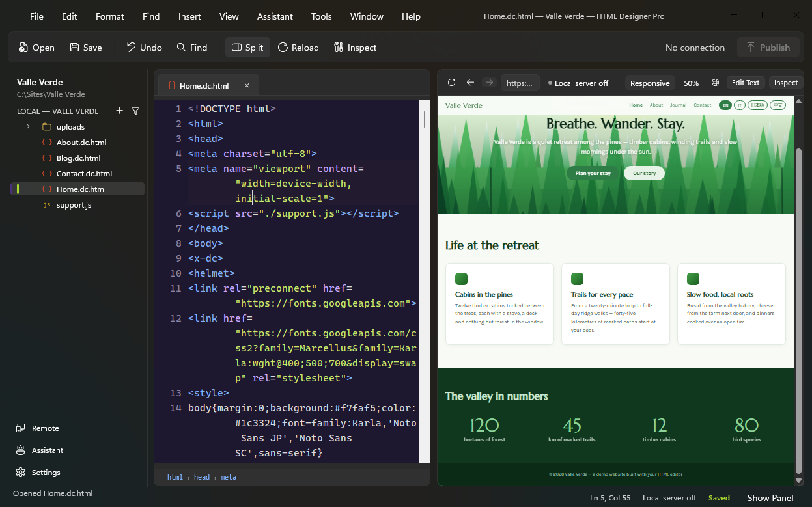Click the Open toolbar button
812x507 pixels.
36,48
